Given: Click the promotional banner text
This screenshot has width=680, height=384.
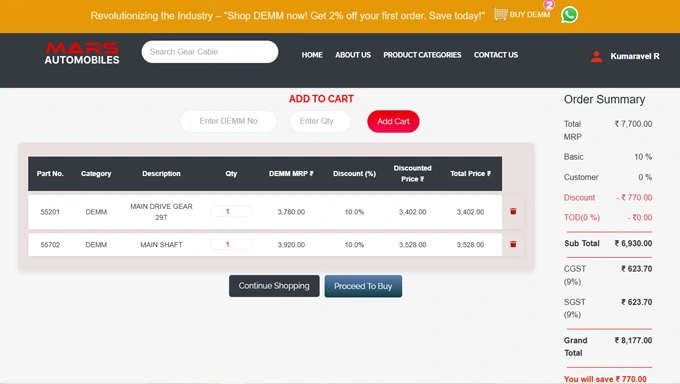Looking at the screenshot, I should point(288,16).
